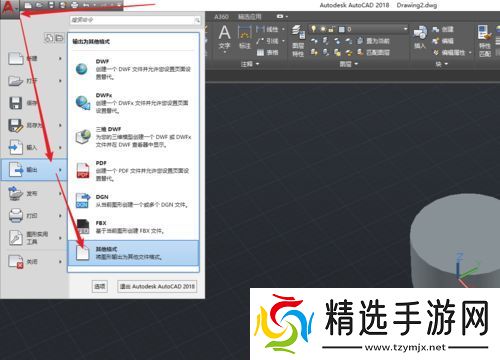Choose 其他格式 (Other formats) export option

(x=133, y=253)
